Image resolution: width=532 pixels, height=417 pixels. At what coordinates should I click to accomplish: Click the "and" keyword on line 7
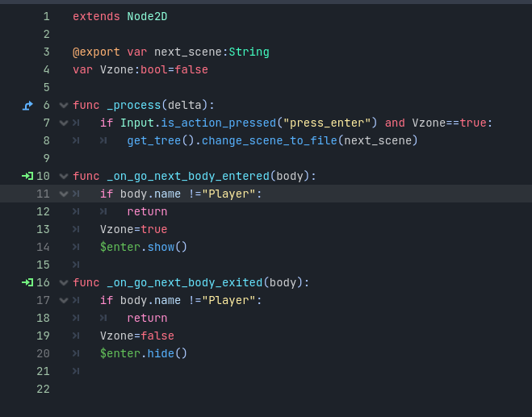395,123
